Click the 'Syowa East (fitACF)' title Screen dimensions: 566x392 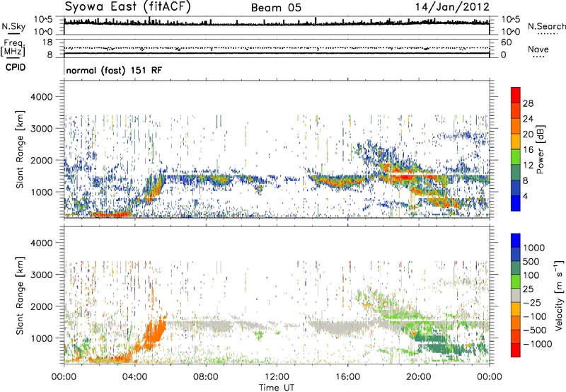tap(127, 7)
